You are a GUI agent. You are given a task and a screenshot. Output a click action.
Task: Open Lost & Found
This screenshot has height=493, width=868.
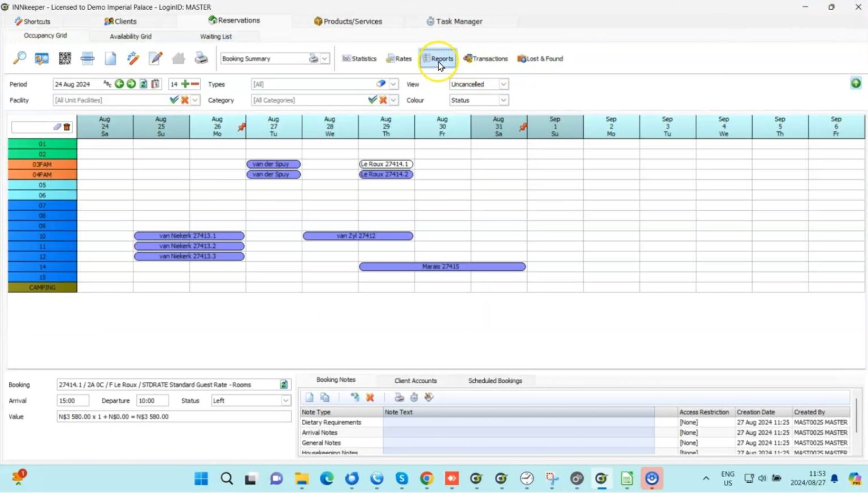(539, 58)
